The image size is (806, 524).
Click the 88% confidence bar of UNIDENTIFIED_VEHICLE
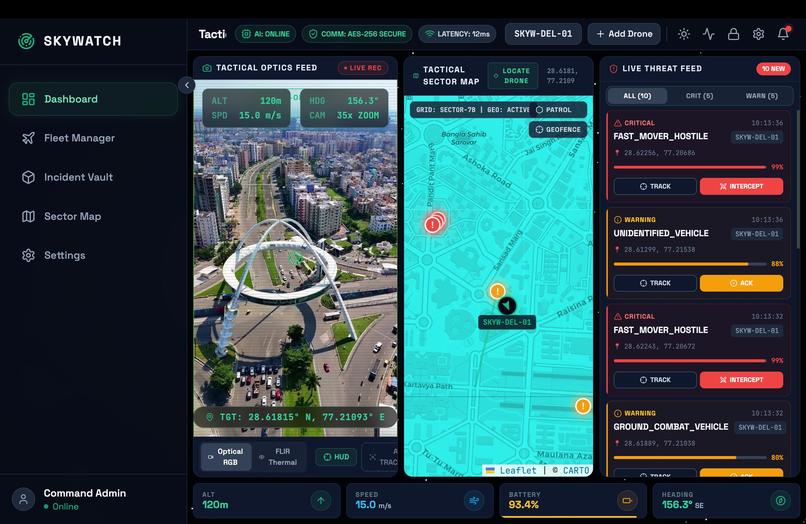point(690,264)
